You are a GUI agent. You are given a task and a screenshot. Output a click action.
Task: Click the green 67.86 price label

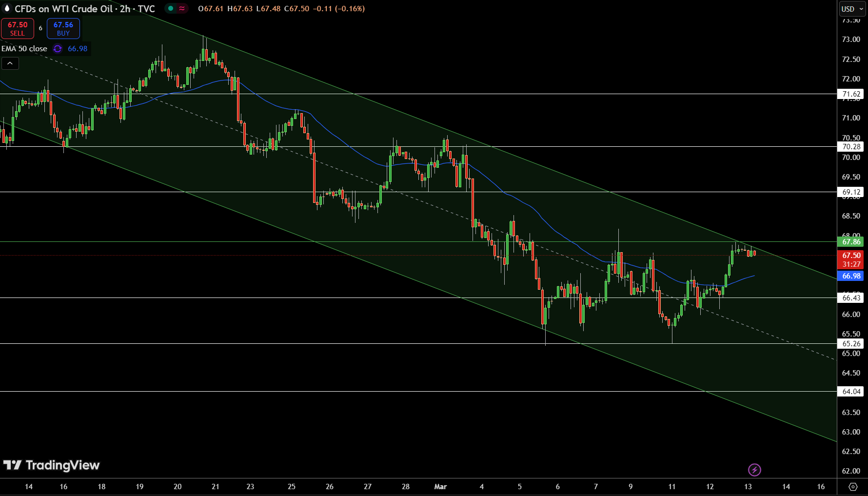[851, 242]
